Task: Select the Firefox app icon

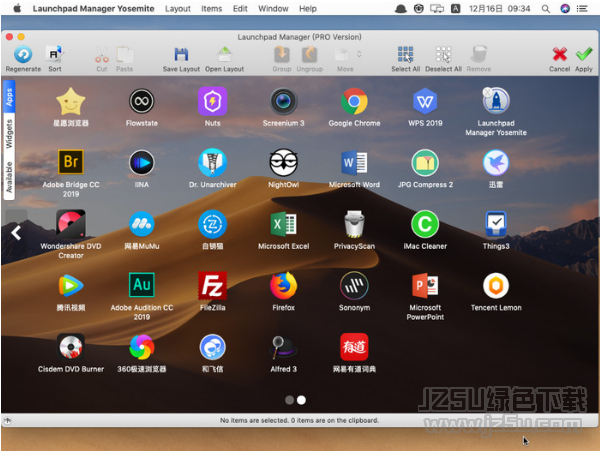Action: pos(283,285)
